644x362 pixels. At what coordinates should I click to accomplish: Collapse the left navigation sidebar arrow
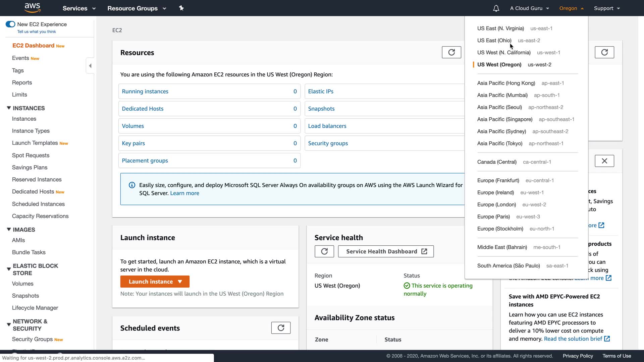click(x=90, y=66)
